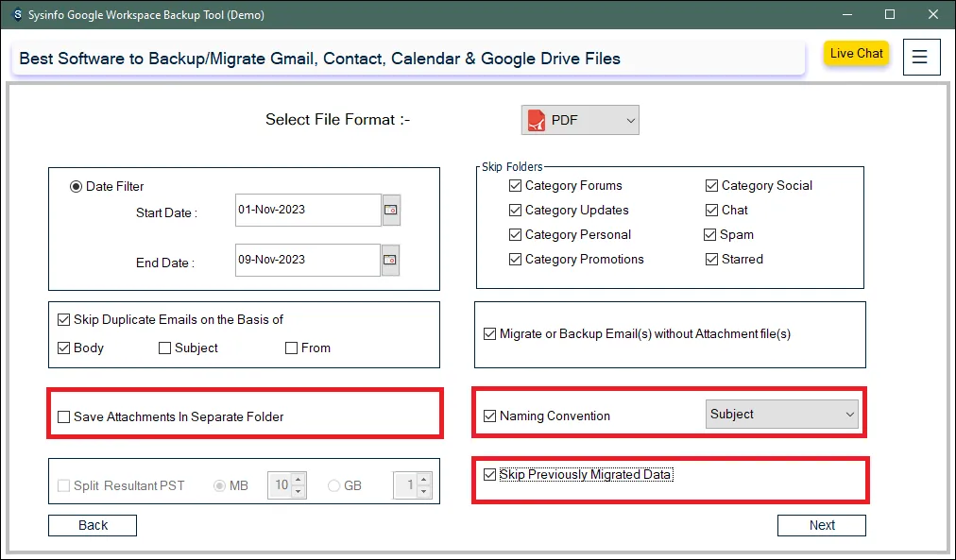
Task: Disable Skip Previously Migrated Data
Action: [x=489, y=474]
